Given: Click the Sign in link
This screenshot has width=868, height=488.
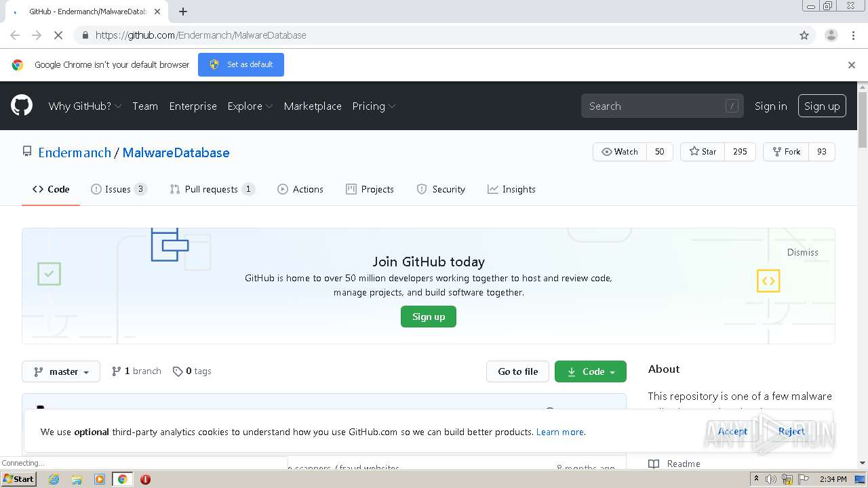Looking at the screenshot, I should click(770, 106).
